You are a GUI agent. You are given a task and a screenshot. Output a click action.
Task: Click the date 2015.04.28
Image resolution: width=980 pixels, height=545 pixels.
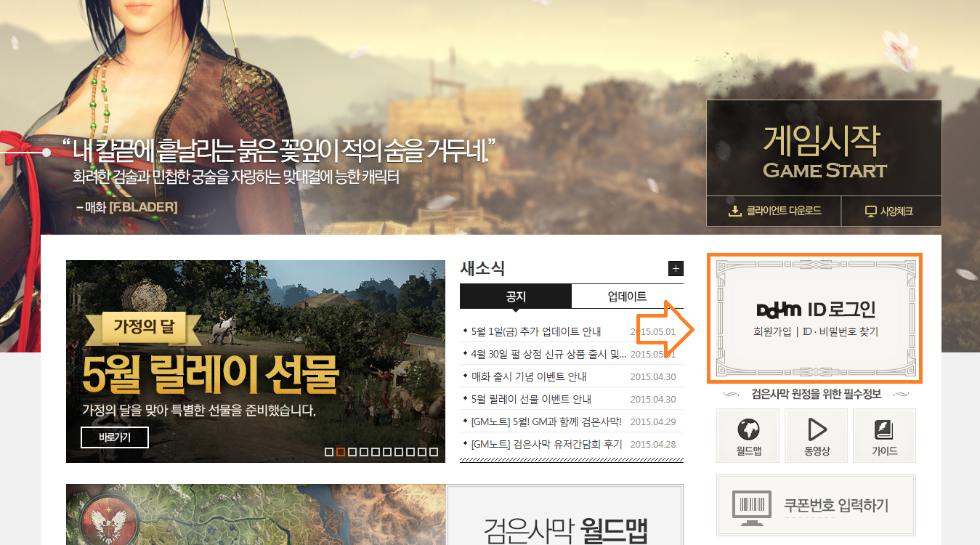(653, 445)
